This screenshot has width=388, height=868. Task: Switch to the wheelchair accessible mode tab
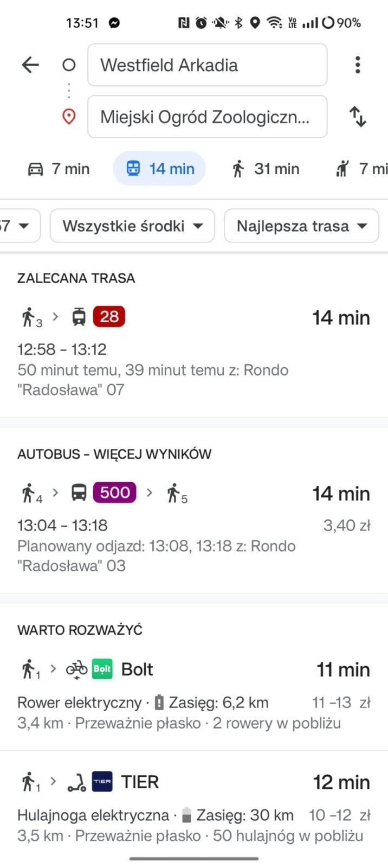pyautogui.click(x=341, y=169)
